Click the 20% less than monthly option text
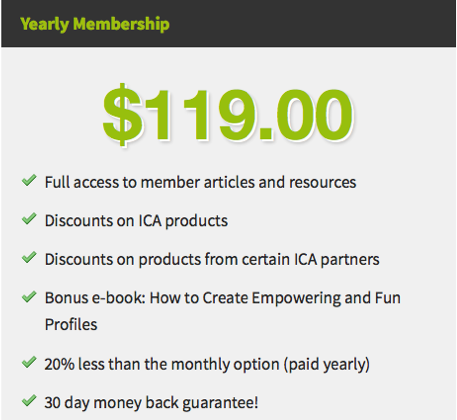Screen dimensions: 457x420 pyautogui.click(x=207, y=364)
